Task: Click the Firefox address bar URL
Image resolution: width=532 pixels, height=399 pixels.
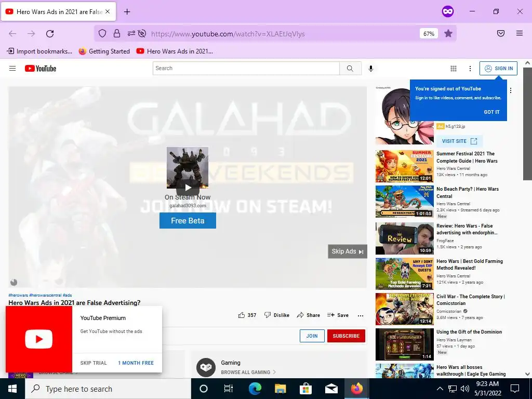Action: click(228, 34)
